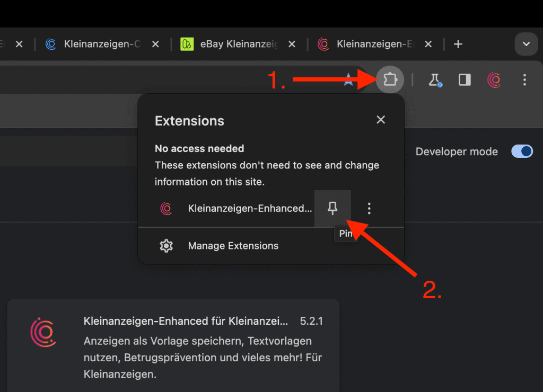Open more actions for Kleinanzeigen-Enhanced in popup
This screenshot has width=543, height=392.
pyautogui.click(x=369, y=208)
